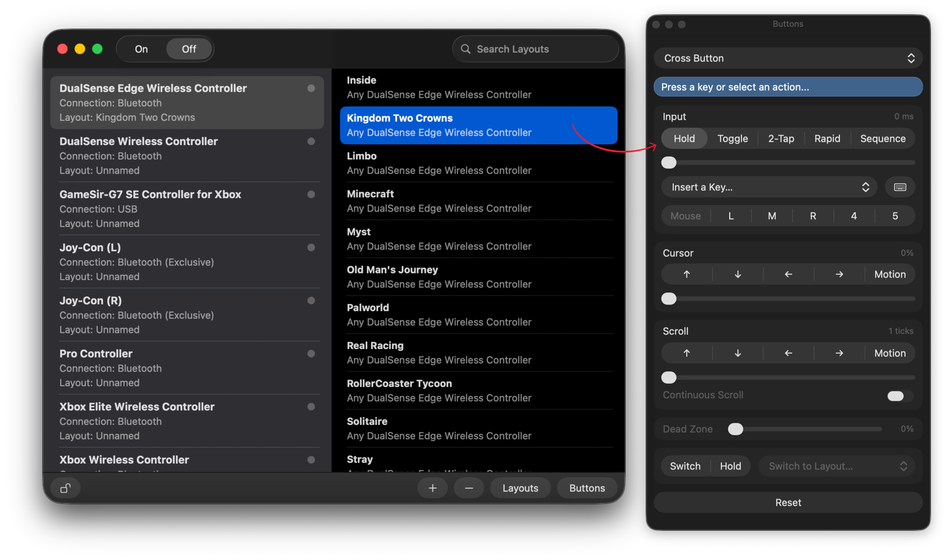Select 2-Tap input mode
The height and width of the screenshot is (560, 948).
(x=781, y=138)
